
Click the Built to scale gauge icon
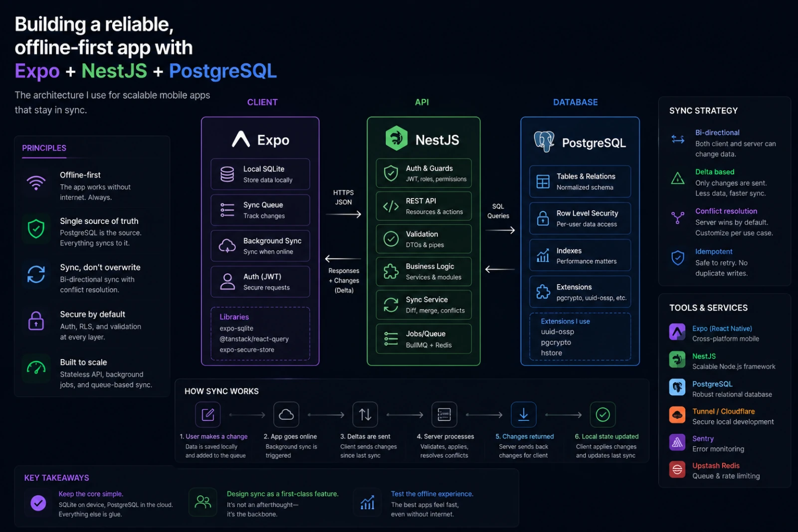tap(36, 368)
